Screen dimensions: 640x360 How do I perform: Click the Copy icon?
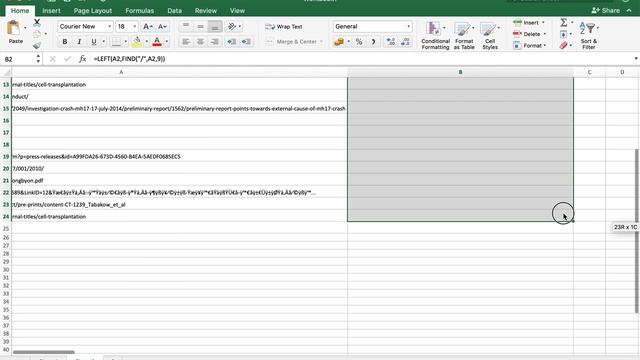(x=37, y=34)
